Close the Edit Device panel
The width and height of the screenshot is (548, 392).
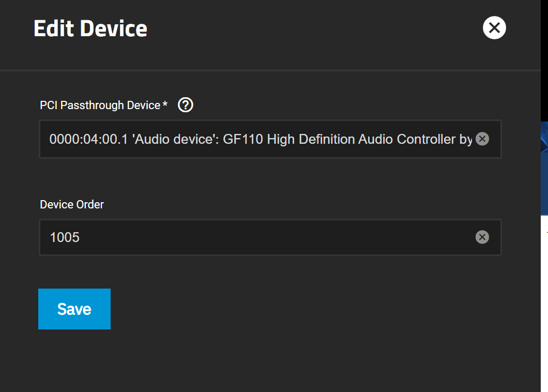(x=494, y=27)
